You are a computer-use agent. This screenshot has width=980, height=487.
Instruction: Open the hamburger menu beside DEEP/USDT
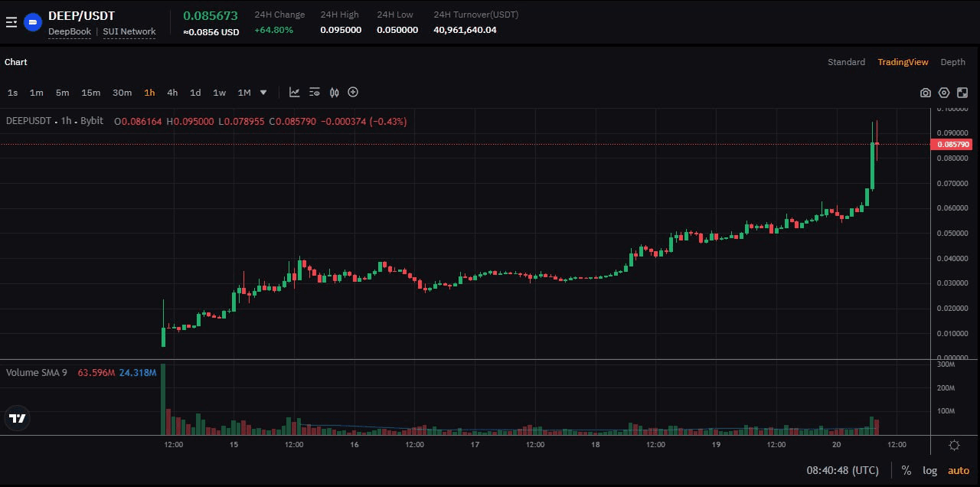pyautogui.click(x=11, y=23)
